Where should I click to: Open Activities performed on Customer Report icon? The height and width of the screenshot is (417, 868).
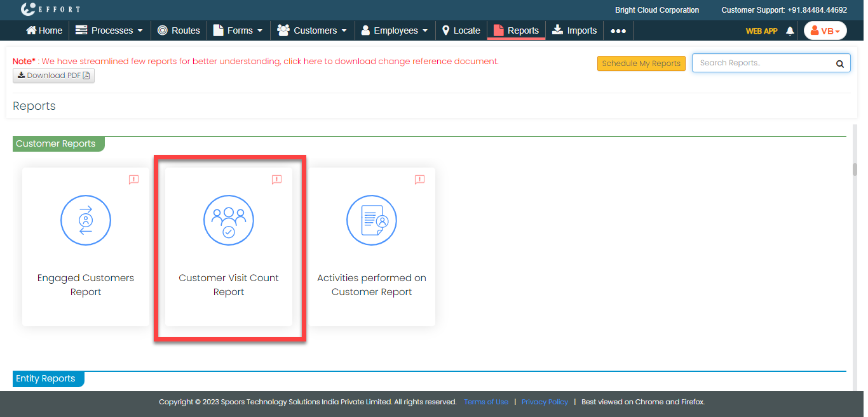pos(372,221)
